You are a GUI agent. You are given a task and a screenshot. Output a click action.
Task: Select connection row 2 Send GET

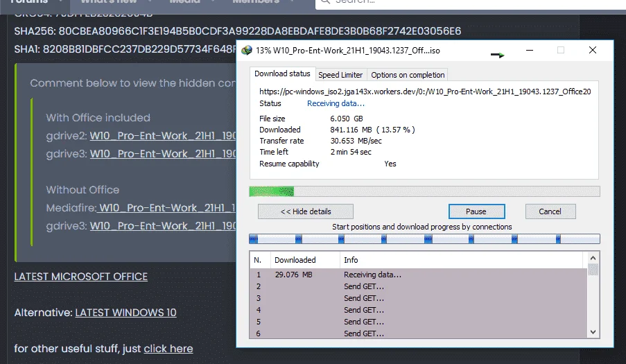pos(419,286)
